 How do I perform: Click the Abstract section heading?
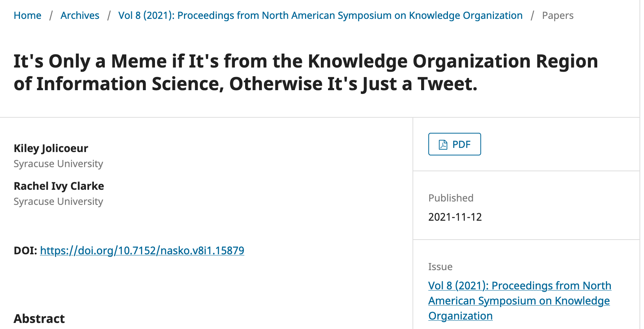point(39,319)
